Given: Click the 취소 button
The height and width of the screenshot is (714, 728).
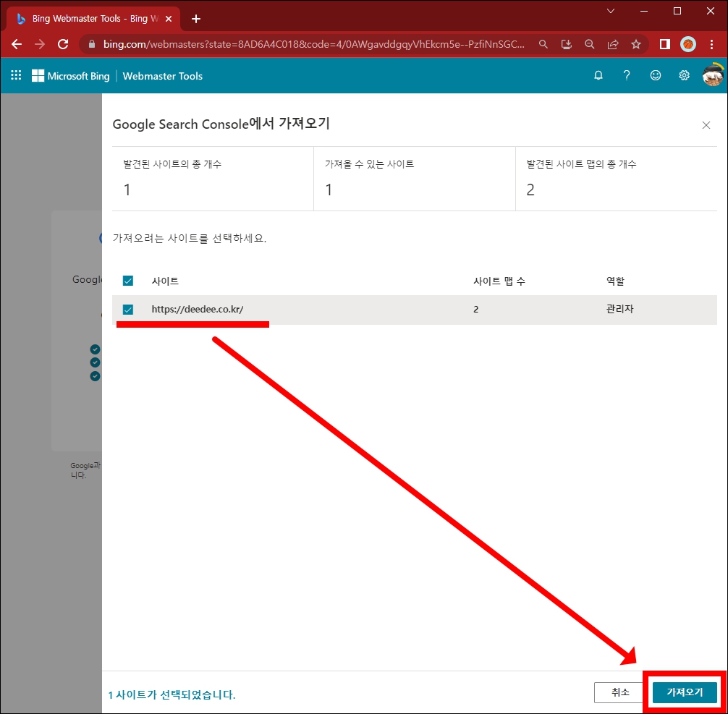Looking at the screenshot, I should click(x=620, y=692).
